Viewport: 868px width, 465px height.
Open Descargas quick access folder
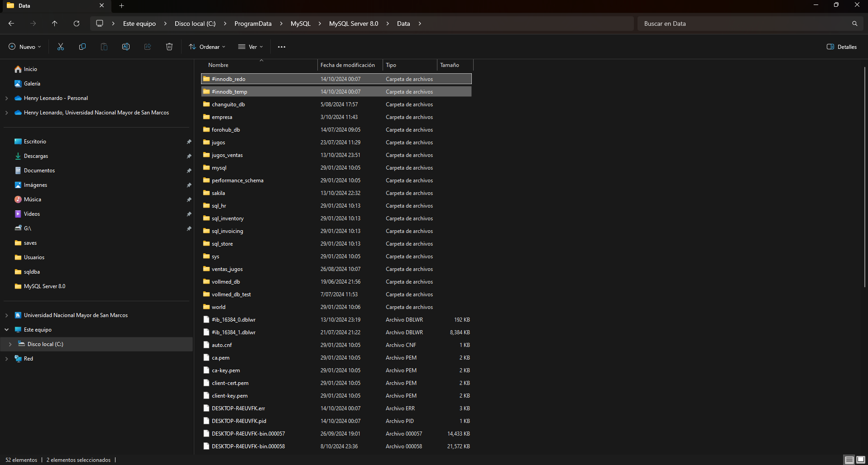coord(36,156)
